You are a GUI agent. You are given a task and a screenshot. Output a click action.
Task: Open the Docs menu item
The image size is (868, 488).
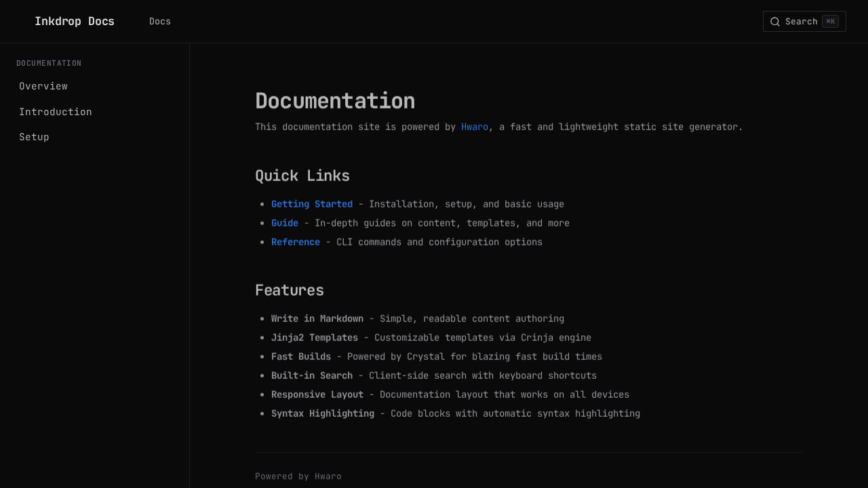[x=160, y=21]
